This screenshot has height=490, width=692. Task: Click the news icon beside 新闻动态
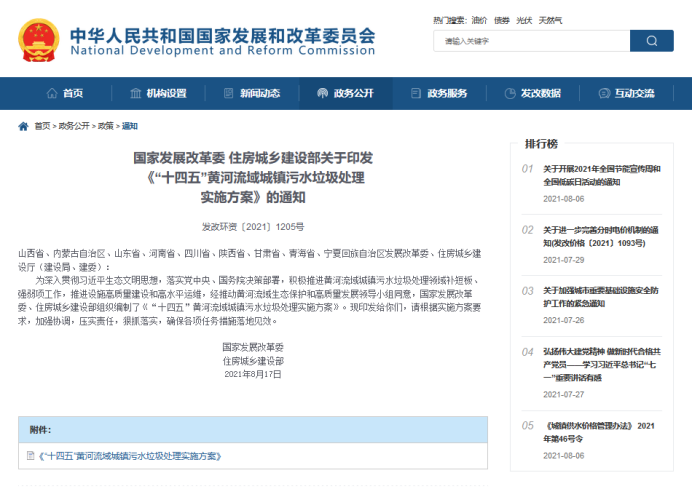(229, 93)
